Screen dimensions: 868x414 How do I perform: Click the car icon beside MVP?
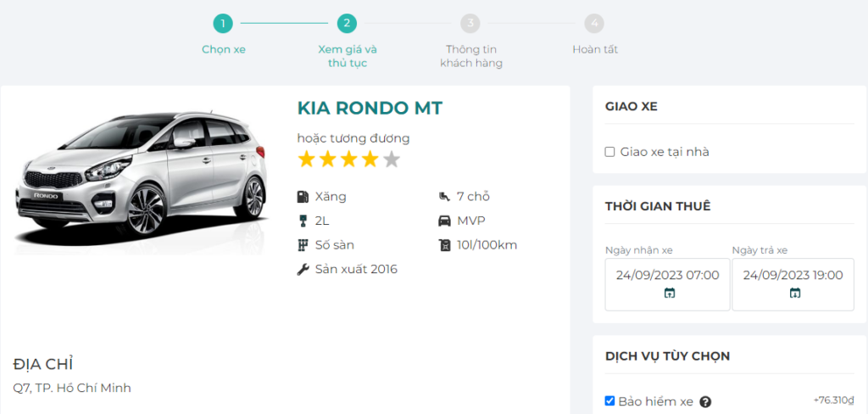coord(444,221)
